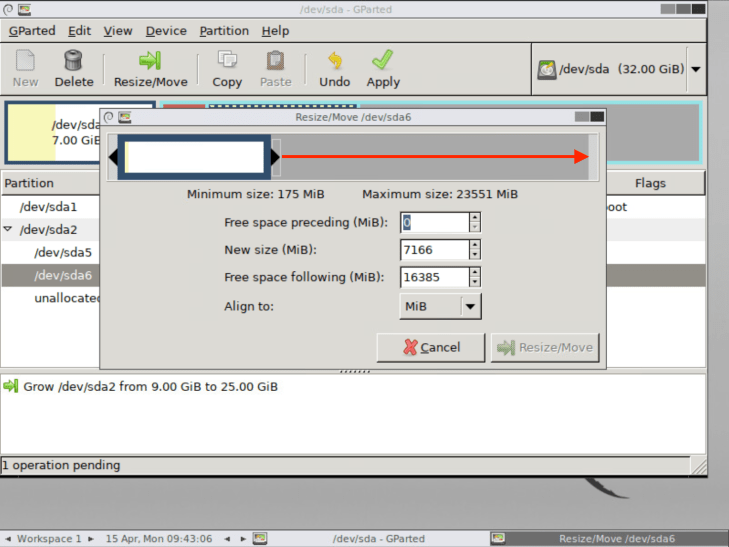Click the Copy toolbar icon
The height and width of the screenshot is (547, 729).
pyautogui.click(x=227, y=60)
